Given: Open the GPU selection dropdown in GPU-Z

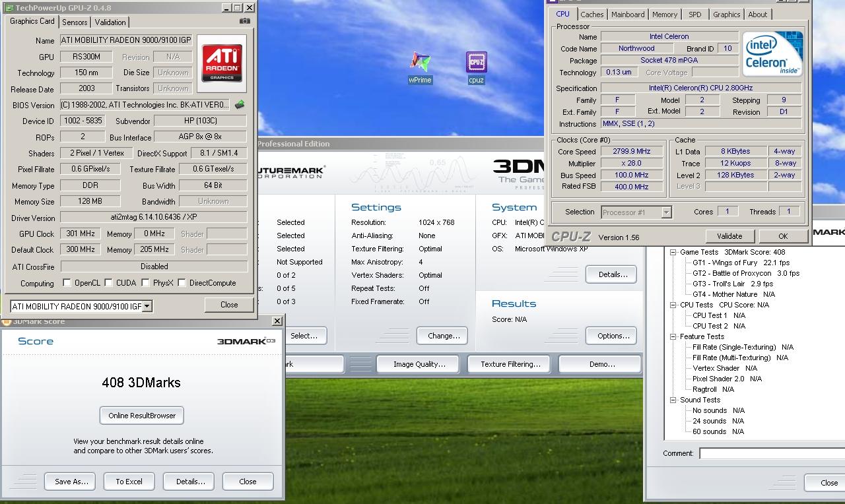Looking at the screenshot, I should click(x=147, y=306).
